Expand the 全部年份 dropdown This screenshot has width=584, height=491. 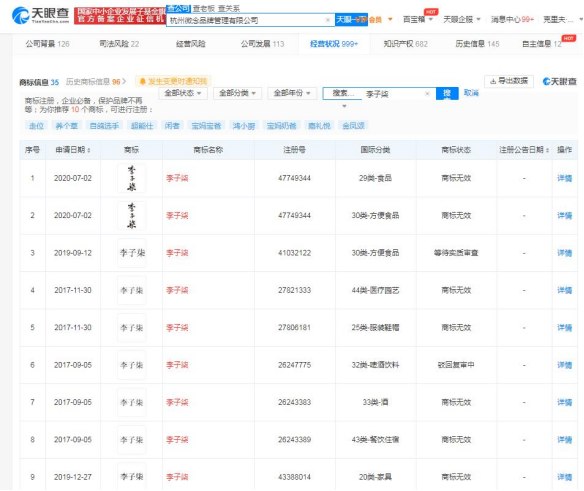[292, 93]
